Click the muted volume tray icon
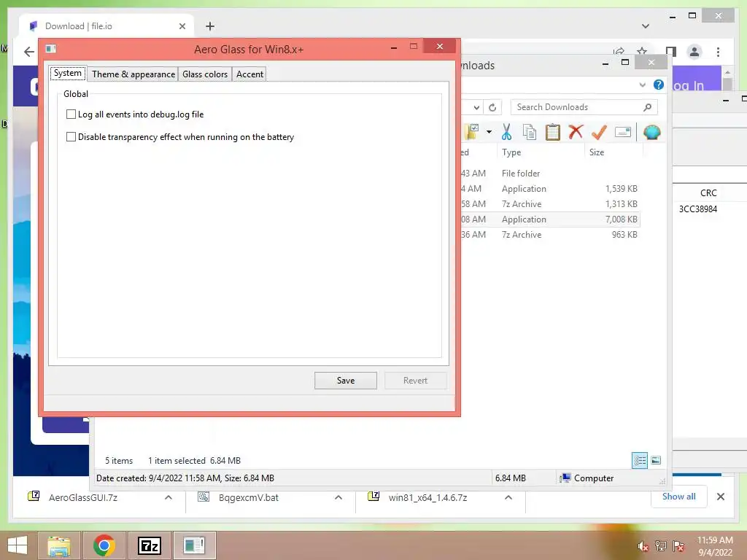The height and width of the screenshot is (560, 747). point(643,546)
